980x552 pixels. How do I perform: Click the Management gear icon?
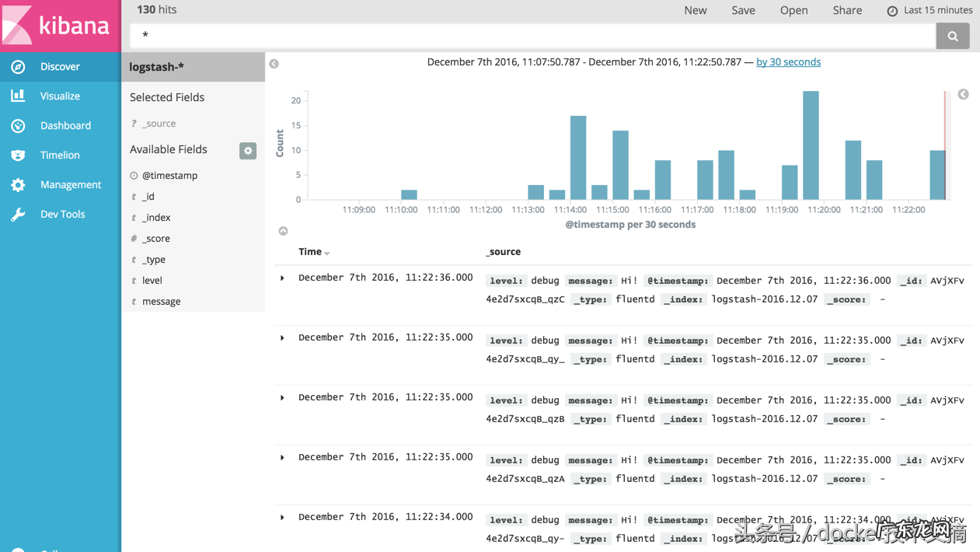[x=18, y=184]
